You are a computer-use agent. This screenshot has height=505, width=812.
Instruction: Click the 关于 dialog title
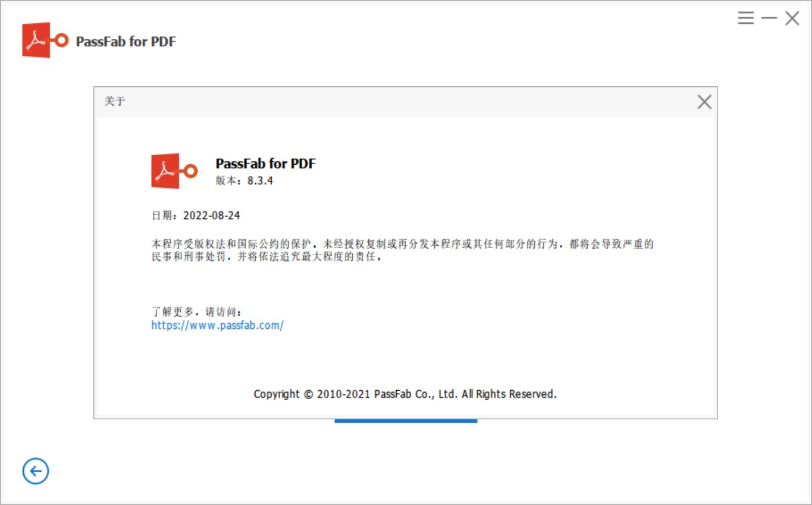(115, 101)
